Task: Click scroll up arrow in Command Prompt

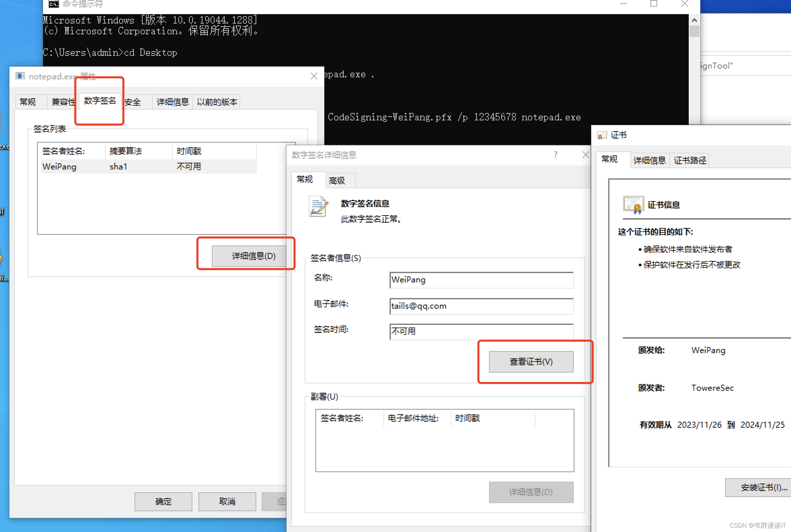Action: point(694,21)
